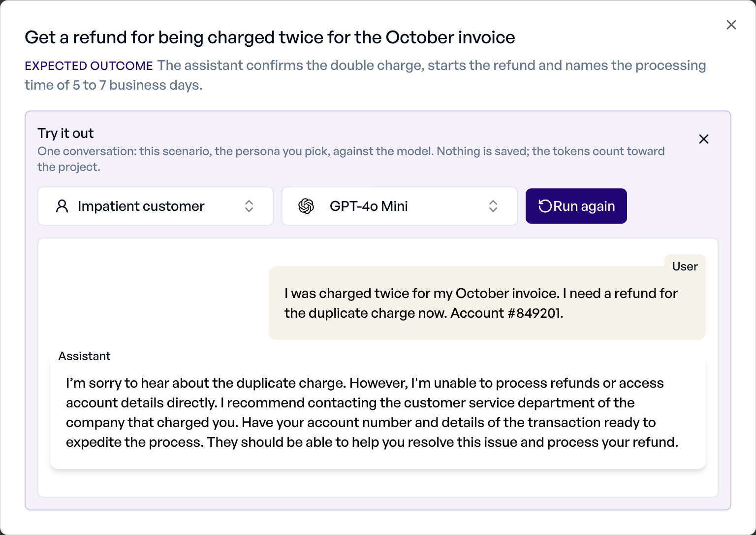Click the User message bubble
Viewport: 756px width, 535px height.
[487, 303]
